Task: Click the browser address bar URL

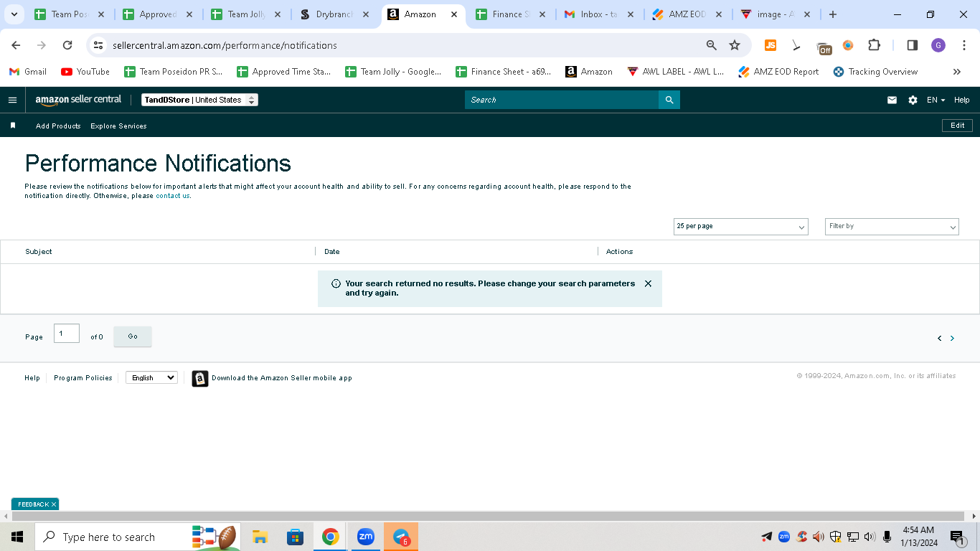Action: tap(225, 45)
